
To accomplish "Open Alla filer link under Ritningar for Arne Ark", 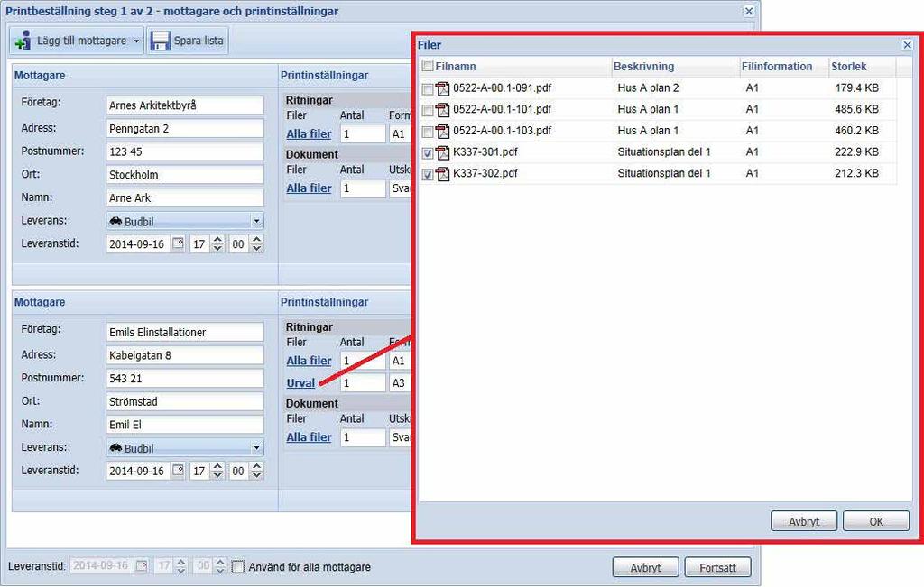I will (x=309, y=133).
